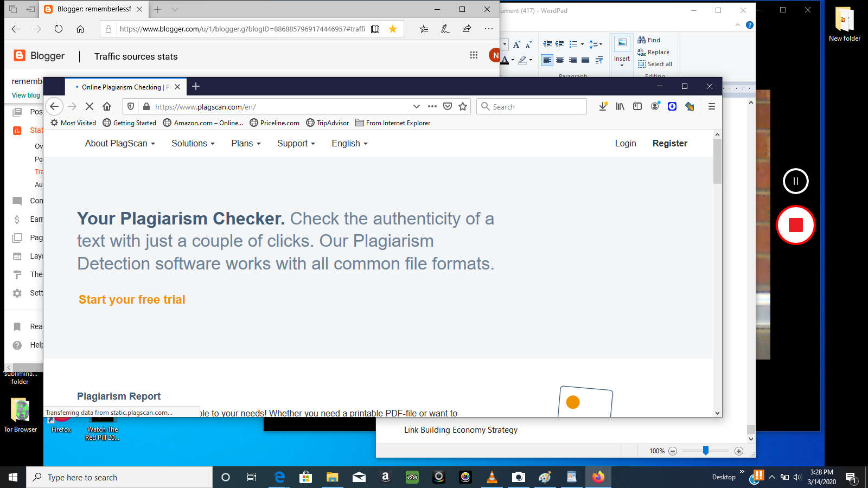Open a new tab in Firefox
This screenshot has width=868, height=488.
(196, 86)
